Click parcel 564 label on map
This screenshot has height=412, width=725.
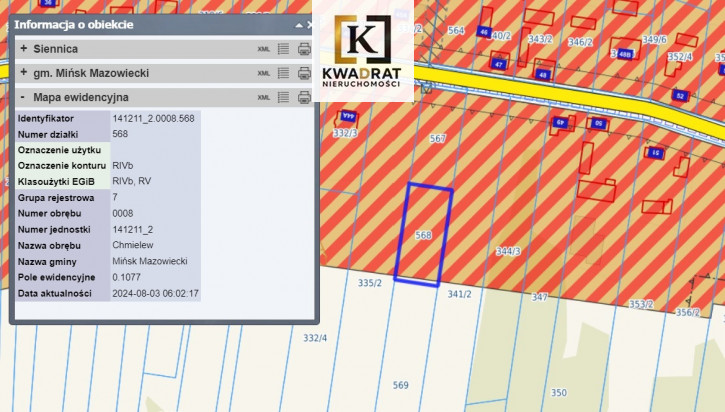456,30
